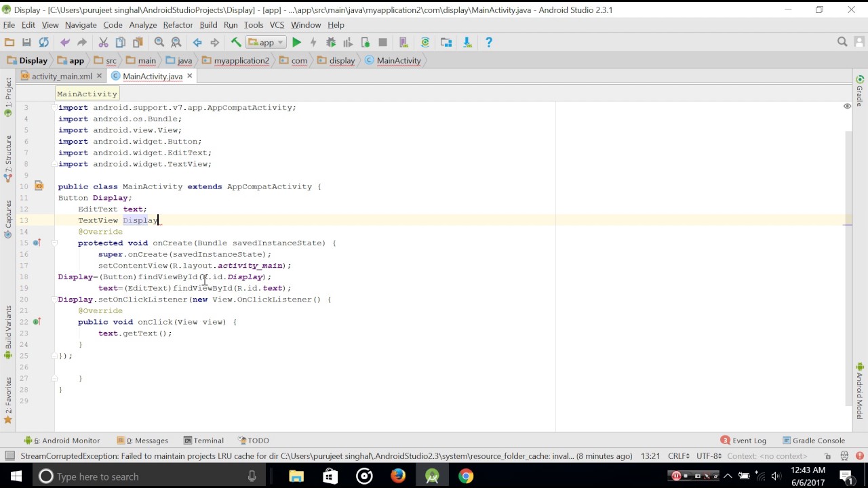Screen dimensions: 868x488
Task: Close the MainActivity.java tab
Action: (x=190, y=76)
